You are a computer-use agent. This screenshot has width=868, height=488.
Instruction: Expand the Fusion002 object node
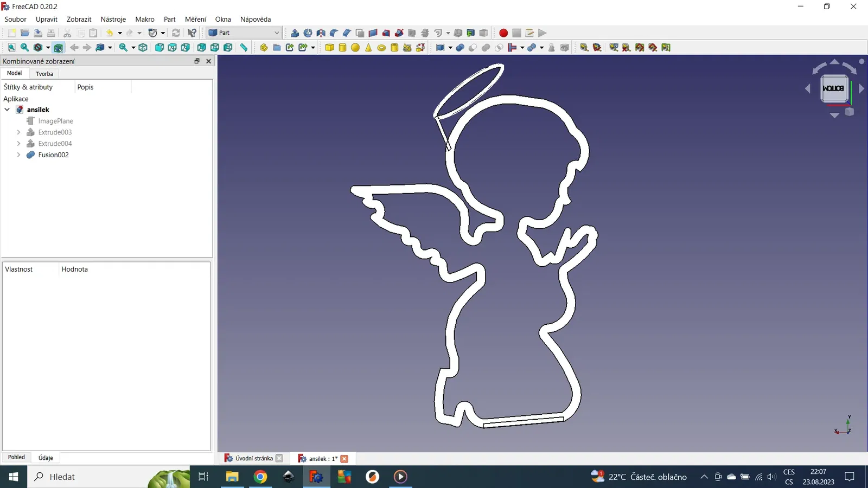click(x=18, y=155)
